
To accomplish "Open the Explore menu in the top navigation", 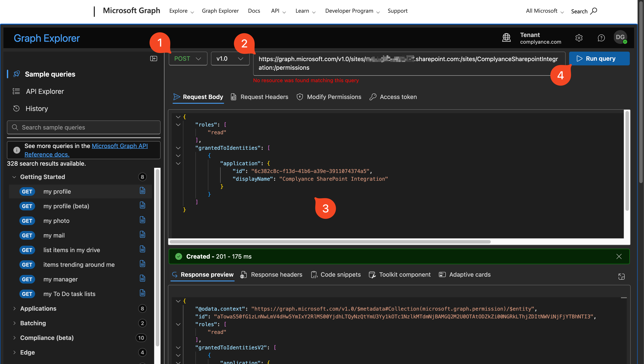I will pos(182,11).
